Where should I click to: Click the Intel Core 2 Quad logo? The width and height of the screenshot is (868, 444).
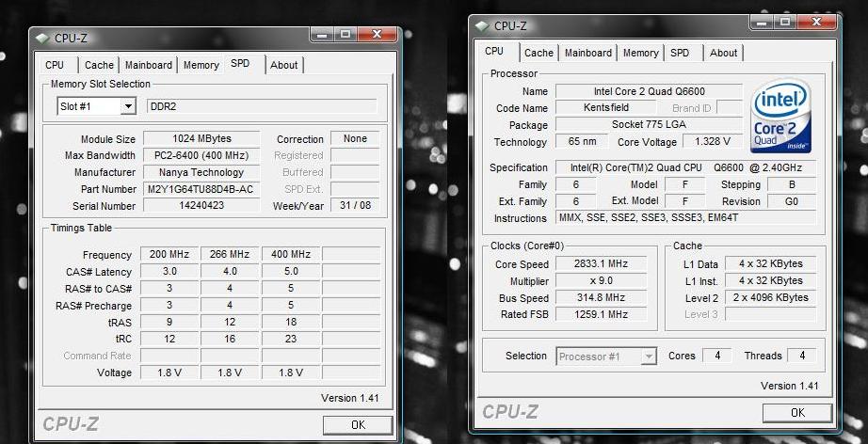(x=780, y=116)
